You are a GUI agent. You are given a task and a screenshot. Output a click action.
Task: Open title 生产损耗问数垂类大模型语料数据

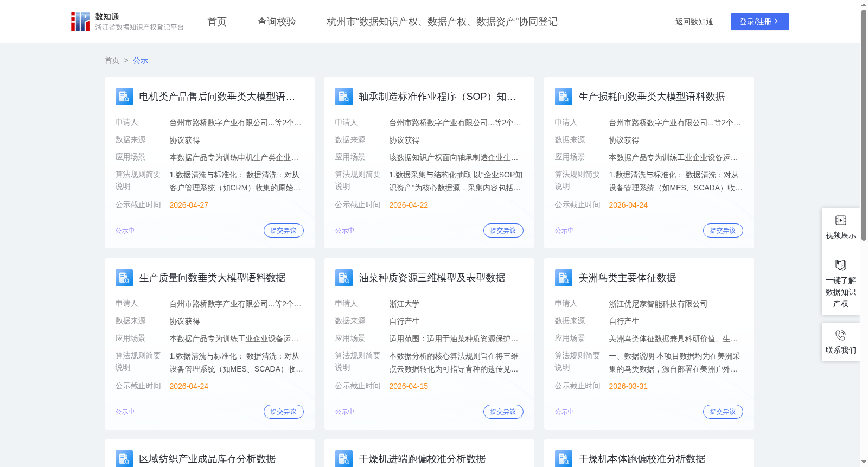coord(652,97)
